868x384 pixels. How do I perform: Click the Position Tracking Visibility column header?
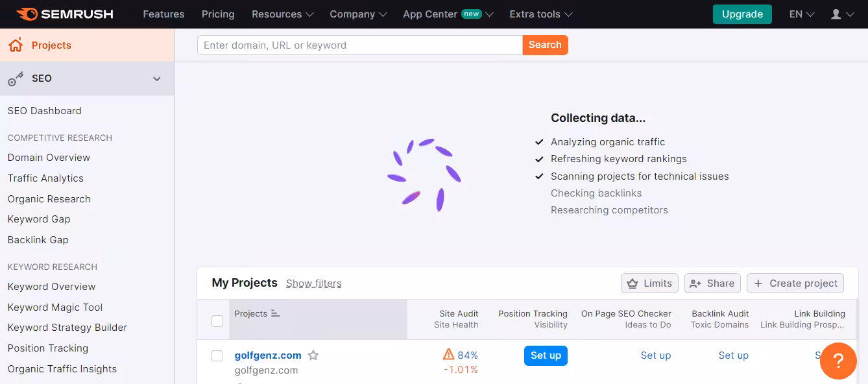coord(533,319)
